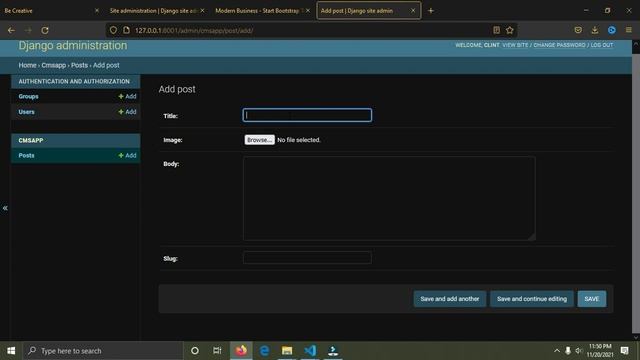Viewport: 640px width, 360px height.
Task: Open the Pocket save icon
Action: pyautogui.click(x=578, y=30)
